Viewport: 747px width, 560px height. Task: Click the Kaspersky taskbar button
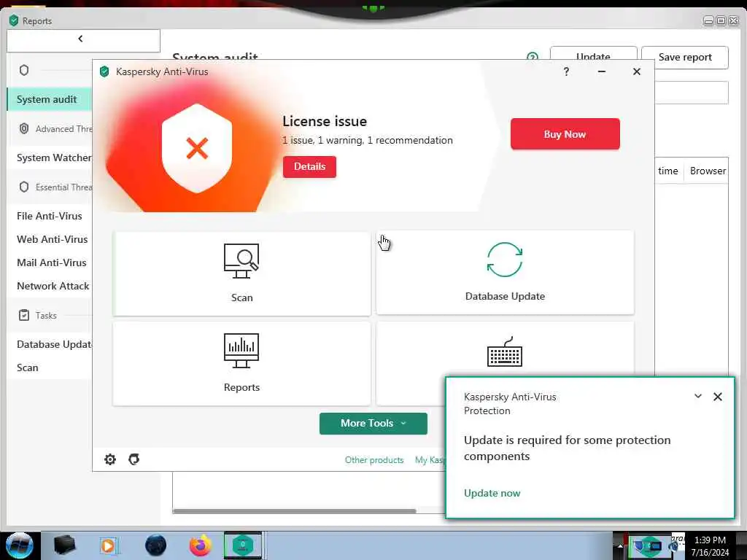[x=243, y=545]
